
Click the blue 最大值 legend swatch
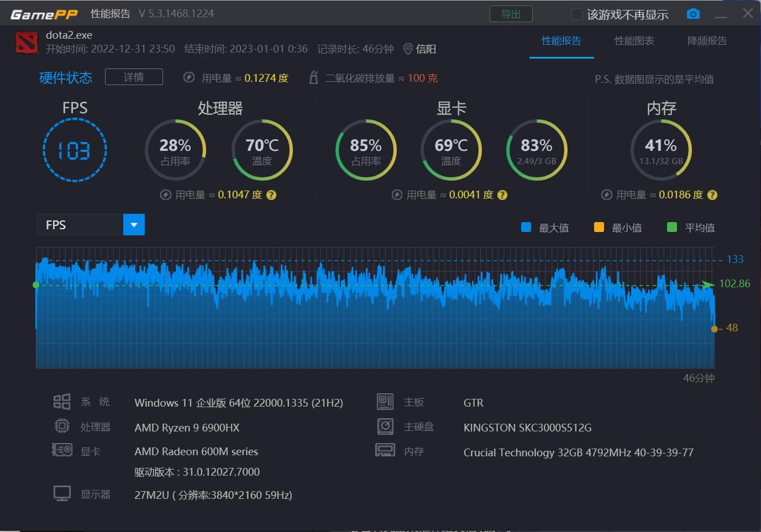coord(526,227)
